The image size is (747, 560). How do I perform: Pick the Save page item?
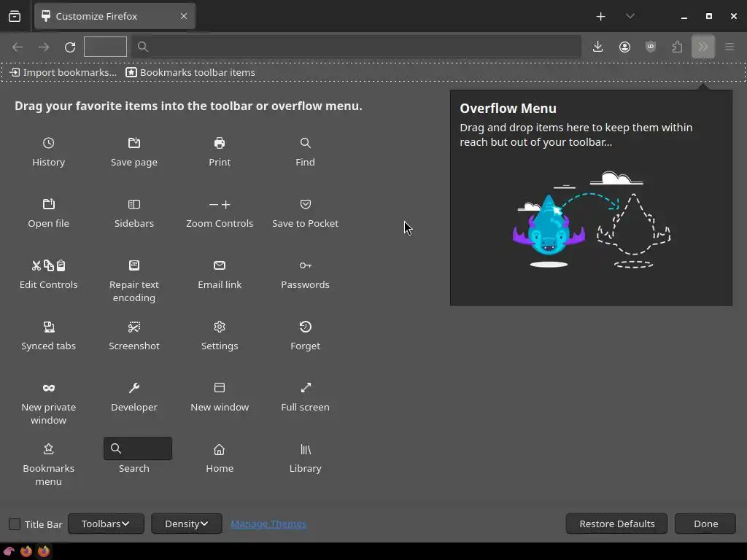click(x=134, y=152)
